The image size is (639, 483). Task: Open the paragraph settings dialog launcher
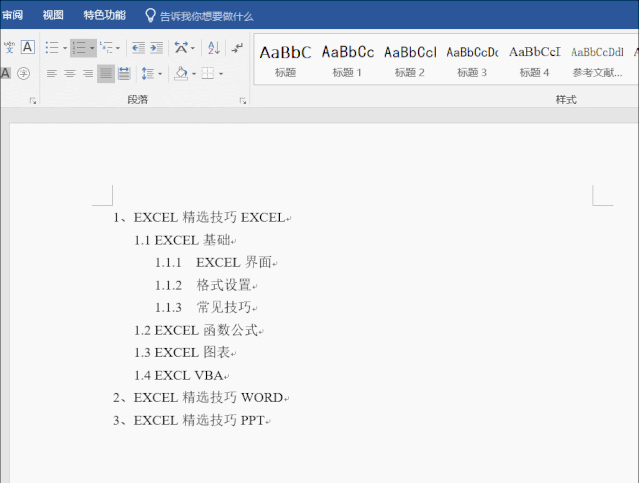pos(243,101)
